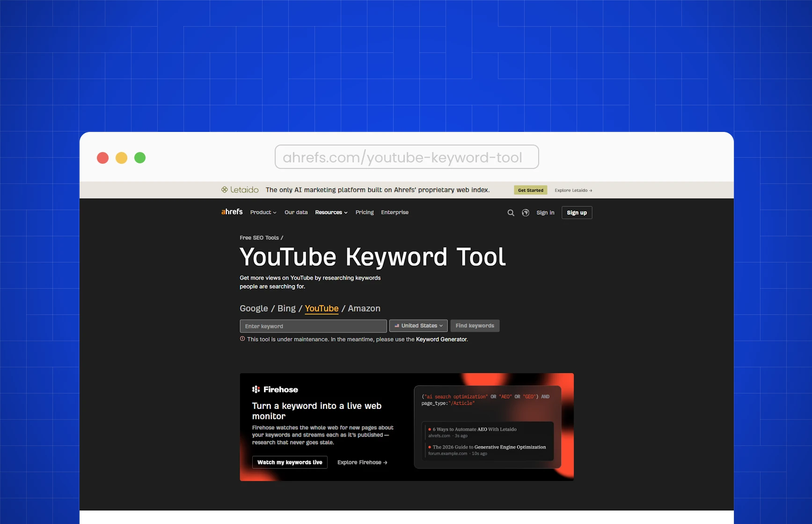Open the Keyword Generator link
Image resolution: width=812 pixels, height=524 pixels.
point(441,339)
